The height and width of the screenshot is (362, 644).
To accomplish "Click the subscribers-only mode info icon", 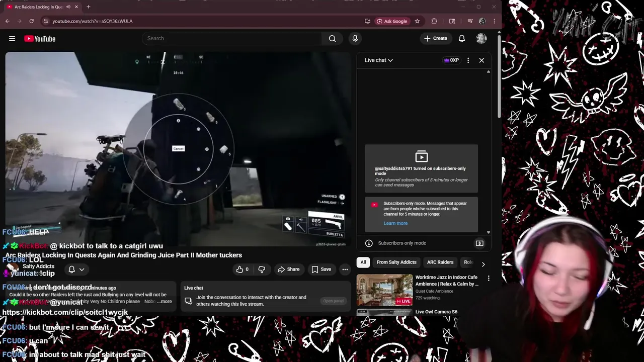I will tap(369, 243).
